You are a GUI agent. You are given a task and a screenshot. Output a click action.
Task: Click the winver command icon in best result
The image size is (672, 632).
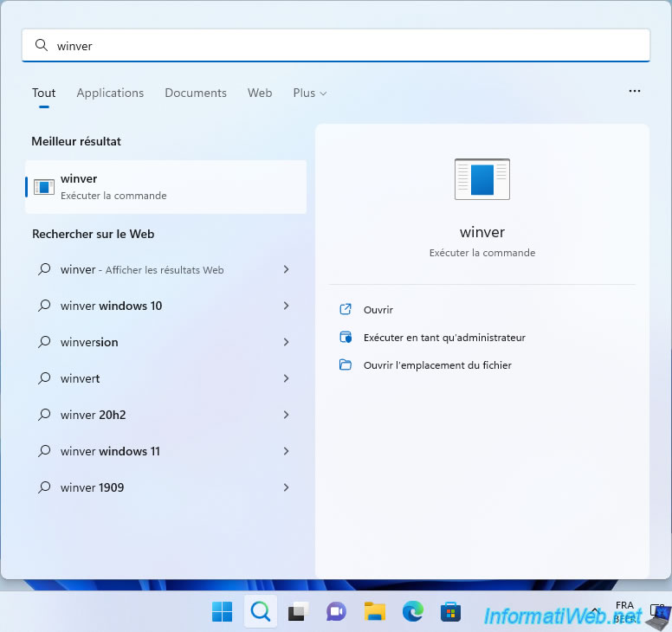[x=44, y=187]
